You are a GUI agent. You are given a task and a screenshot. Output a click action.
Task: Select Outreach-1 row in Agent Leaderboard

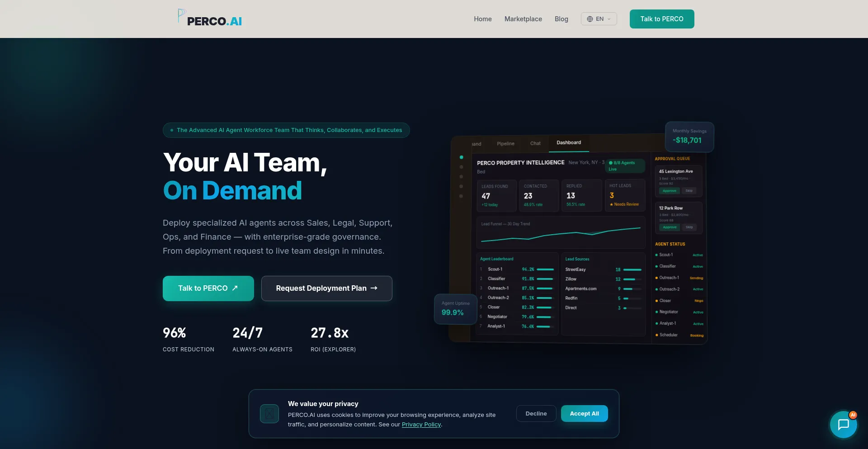pyautogui.click(x=517, y=288)
